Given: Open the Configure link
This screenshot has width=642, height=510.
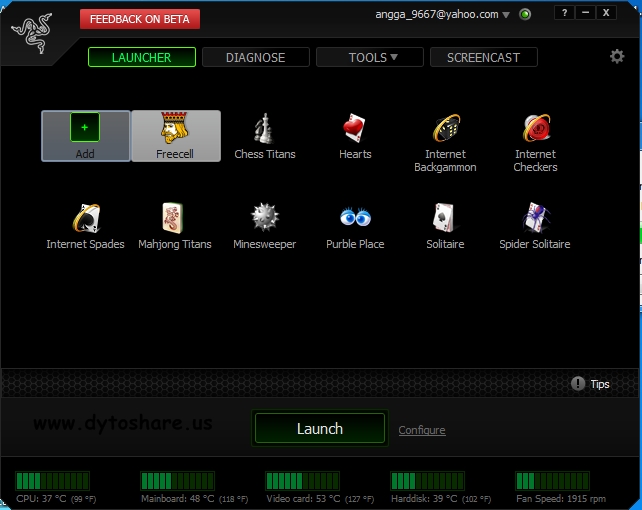Looking at the screenshot, I should point(422,430).
